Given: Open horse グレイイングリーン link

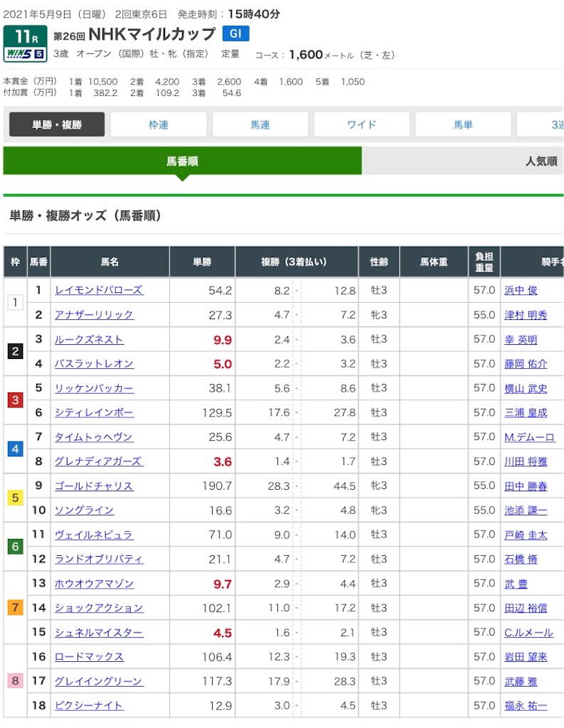Looking at the screenshot, I should tap(99, 681).
